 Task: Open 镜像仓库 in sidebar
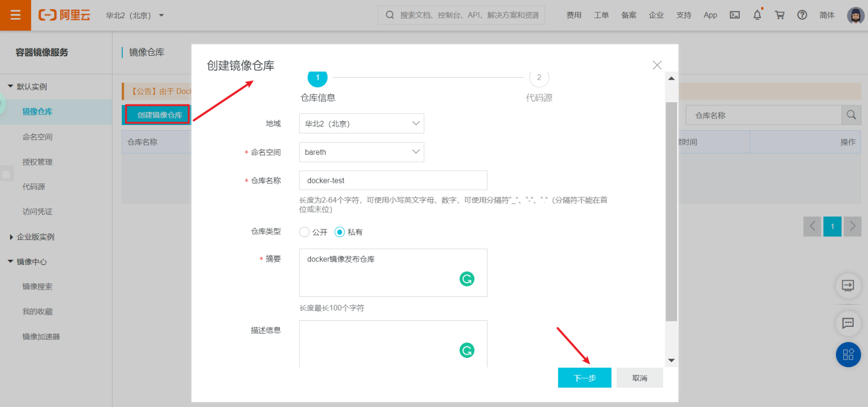(x=37, y=112)
